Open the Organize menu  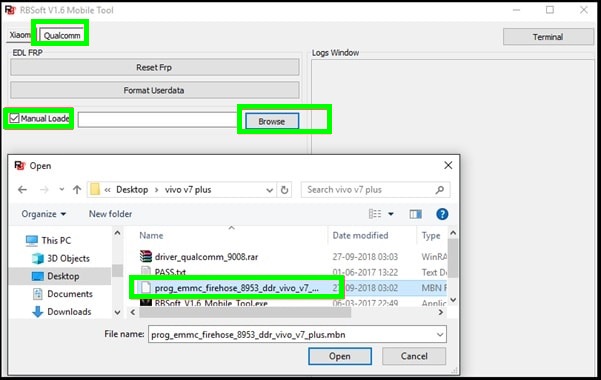pos(43,214)
